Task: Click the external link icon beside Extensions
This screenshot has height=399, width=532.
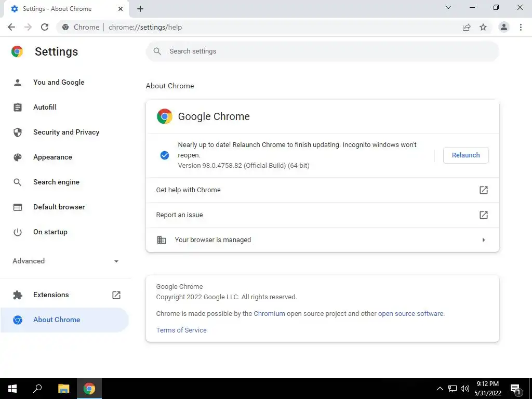Action: pos(116,295)
